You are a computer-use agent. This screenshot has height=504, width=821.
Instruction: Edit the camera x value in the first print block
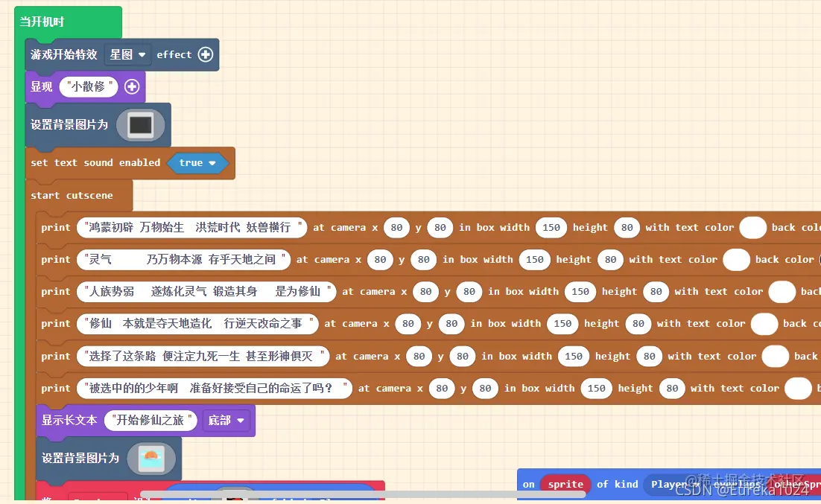pyautogui.click(x=396, y=227)
